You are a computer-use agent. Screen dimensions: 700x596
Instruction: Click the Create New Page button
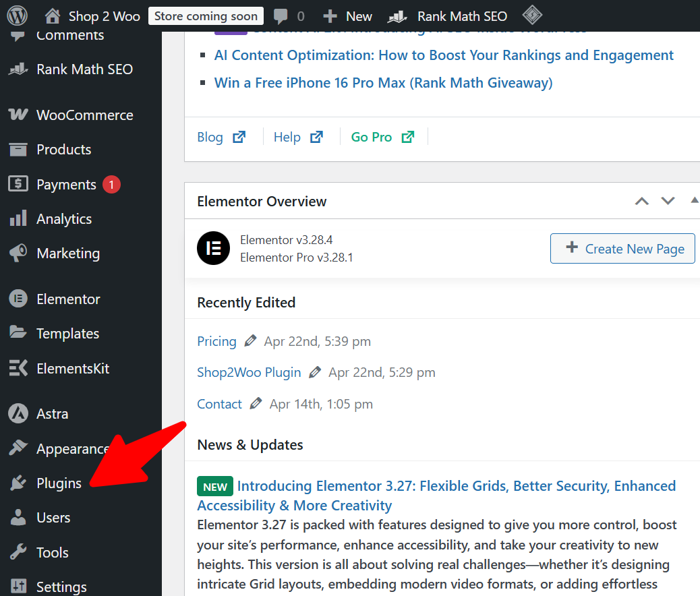(622, 248)
